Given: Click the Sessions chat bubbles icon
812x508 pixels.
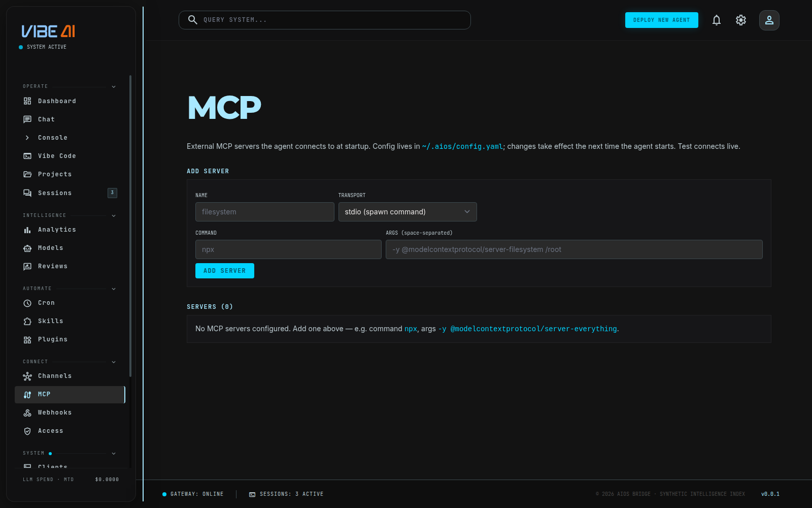Looking at the screenshot, I should (27, 193).
